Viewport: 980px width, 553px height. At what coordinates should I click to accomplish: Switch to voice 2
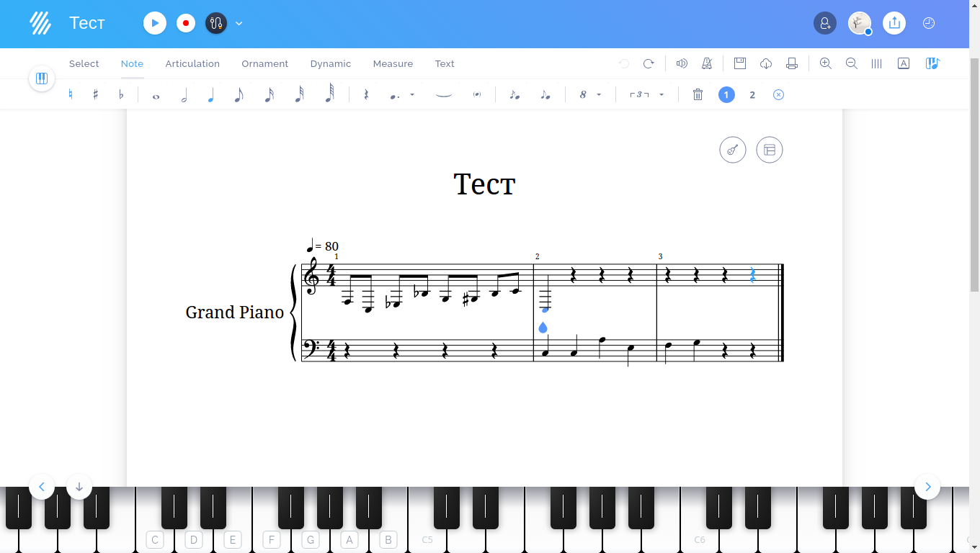(x=752, y=94)
